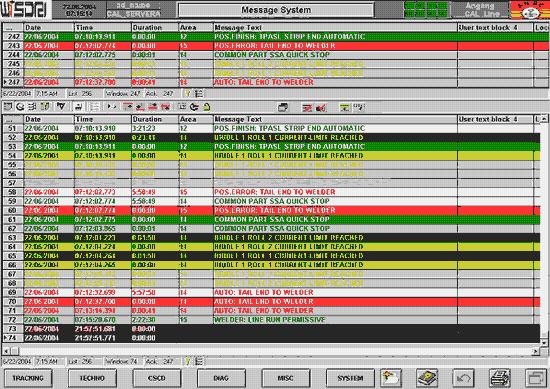The width and height of the screenshot is (550, 389).
Task: Click the Time column header in the lower table
Action: (x=102, y=119)
